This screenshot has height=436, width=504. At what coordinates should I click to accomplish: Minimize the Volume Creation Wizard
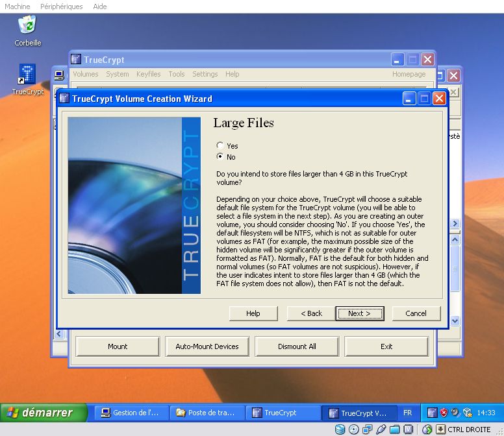tap(409, 98)
